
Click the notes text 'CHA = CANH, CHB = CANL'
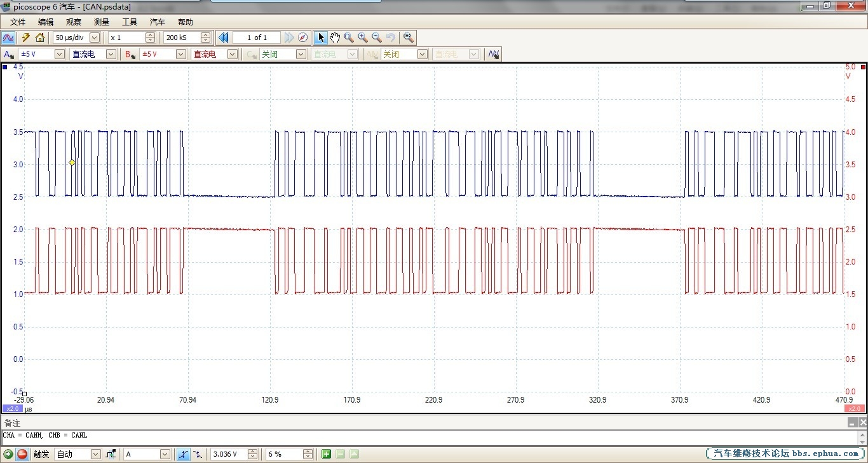pyautogui.click(x=45, y=435)
